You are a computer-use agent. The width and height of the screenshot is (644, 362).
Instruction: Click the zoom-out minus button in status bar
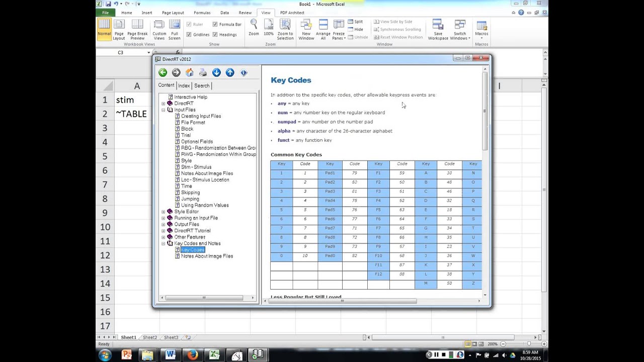pyautogui.click(x=503, y=344)
